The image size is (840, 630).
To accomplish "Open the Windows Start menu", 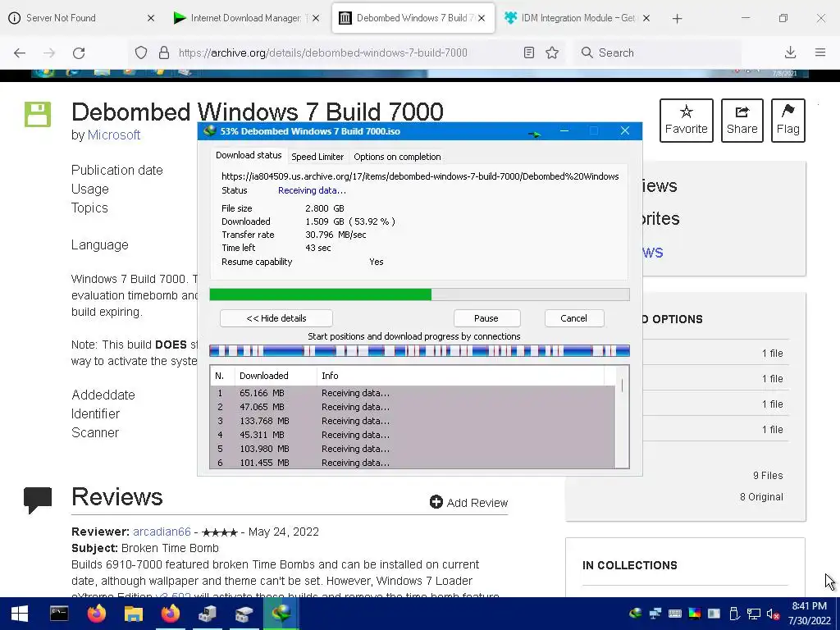I will pyautogui.click(x=20, y=614).
